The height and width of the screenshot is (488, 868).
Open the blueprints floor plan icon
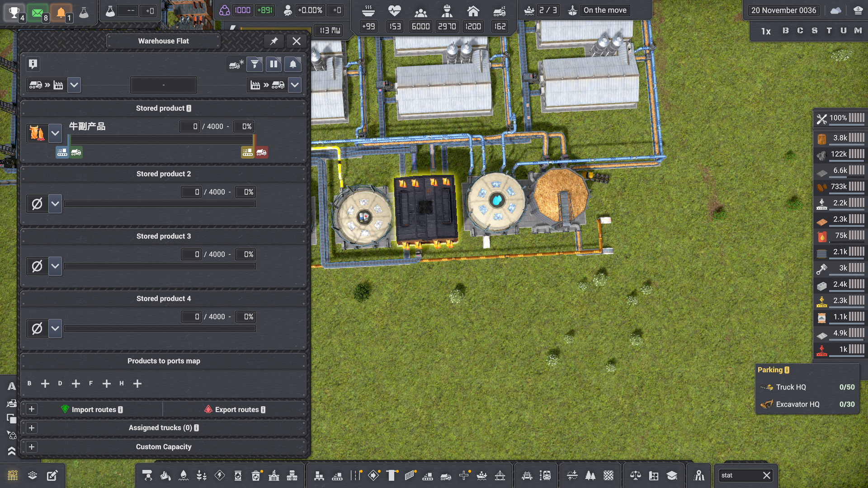[x=654, y=475]
